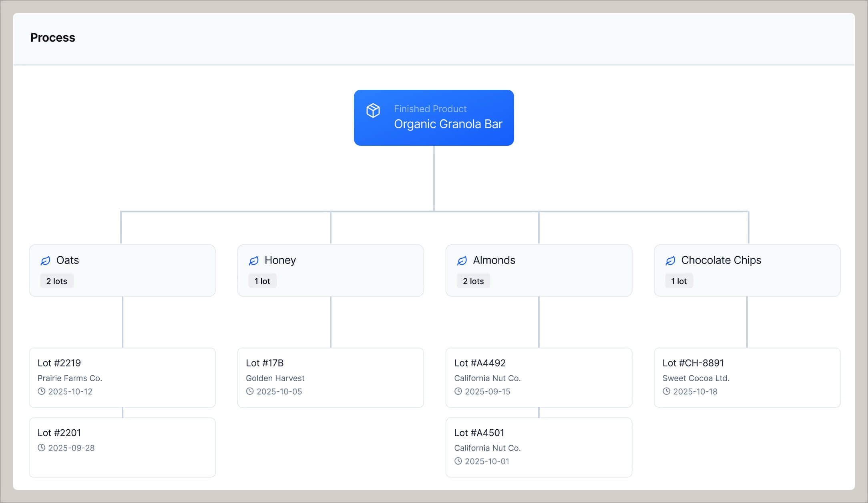Select the Organic Granola Bar node
This screenshot has width=868, height=503.
point(434,117)
